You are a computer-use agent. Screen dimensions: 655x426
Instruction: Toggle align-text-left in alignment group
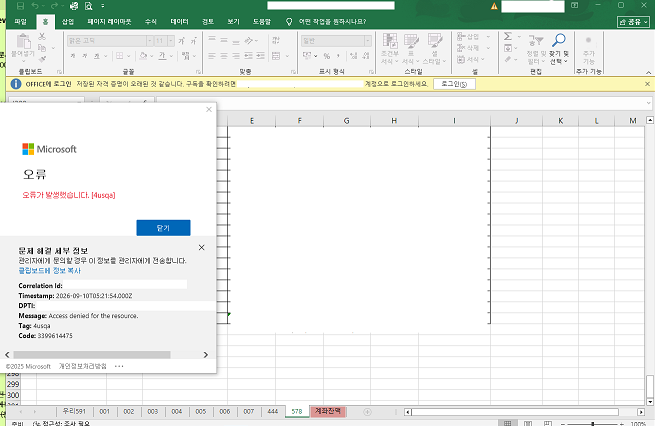coord(212,56)
